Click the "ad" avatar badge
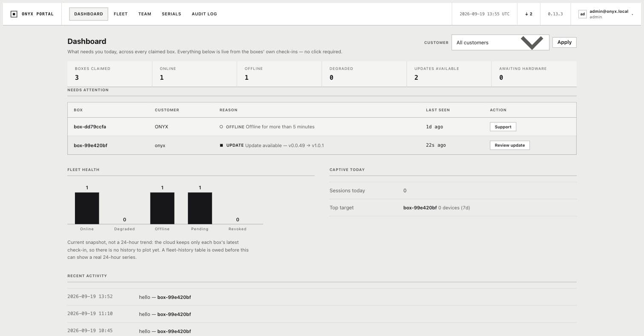644x336 pixels. click(x=582, y=14)
